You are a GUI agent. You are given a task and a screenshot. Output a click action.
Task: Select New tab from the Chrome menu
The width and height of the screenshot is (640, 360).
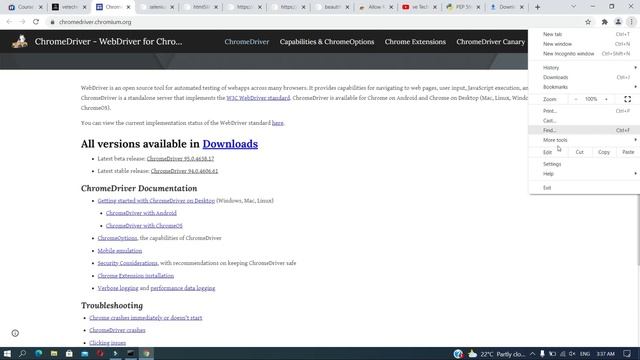click(584, 34)
